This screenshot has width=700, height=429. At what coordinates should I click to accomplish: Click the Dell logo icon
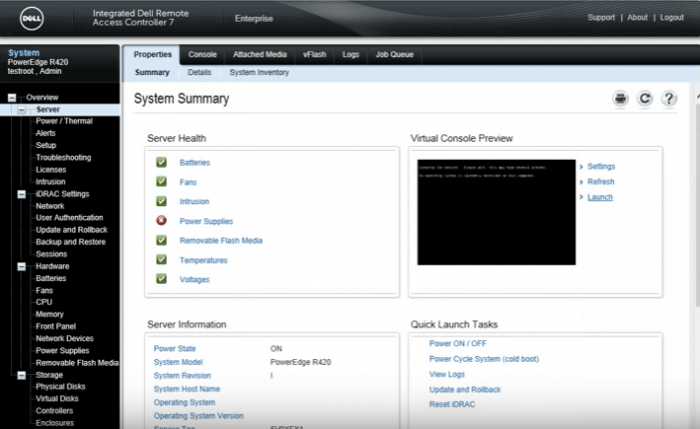coord(31,18)
